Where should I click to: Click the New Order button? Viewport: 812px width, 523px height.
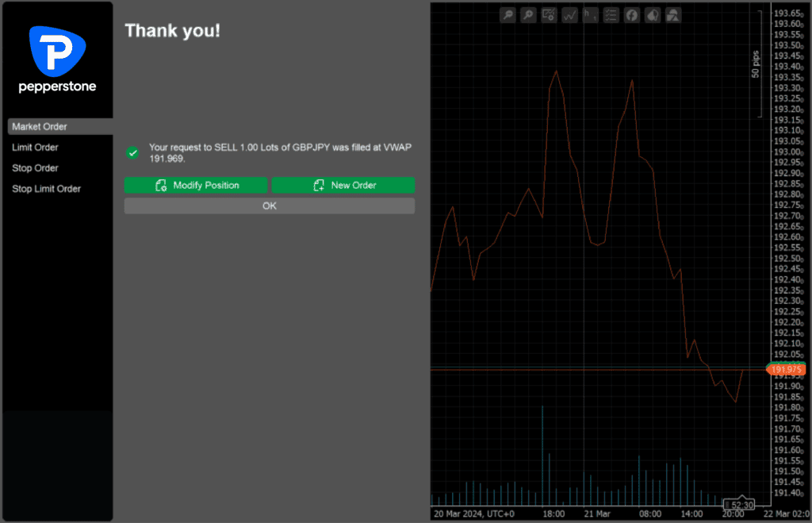tap(343, 185)
